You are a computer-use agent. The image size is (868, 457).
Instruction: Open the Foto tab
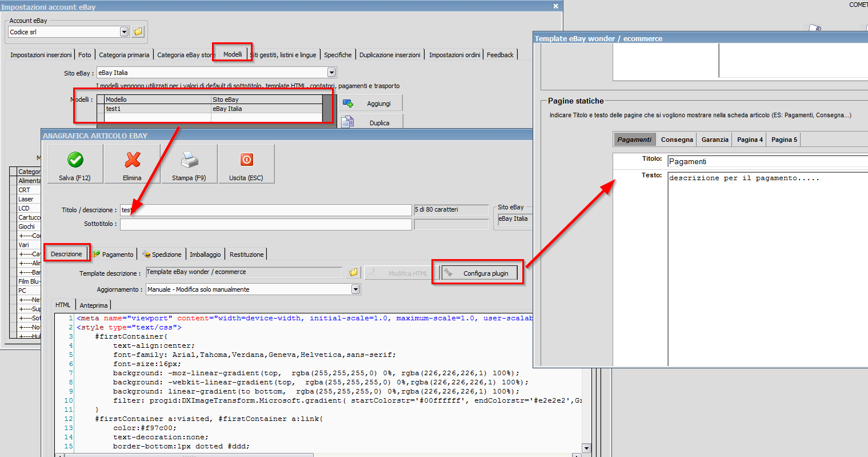(85, 55)
